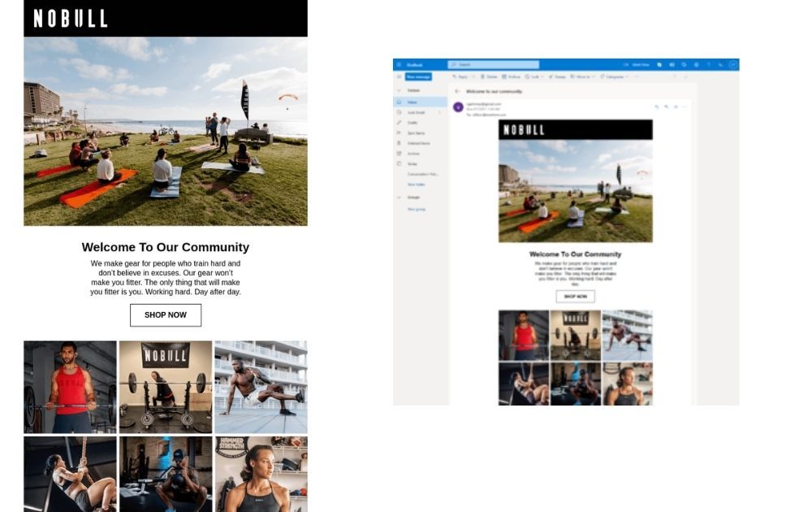Click Reply in the Outlook toolbar
Image resolution: width=812 pixels, height=512 pixels.
click(460, 76)
